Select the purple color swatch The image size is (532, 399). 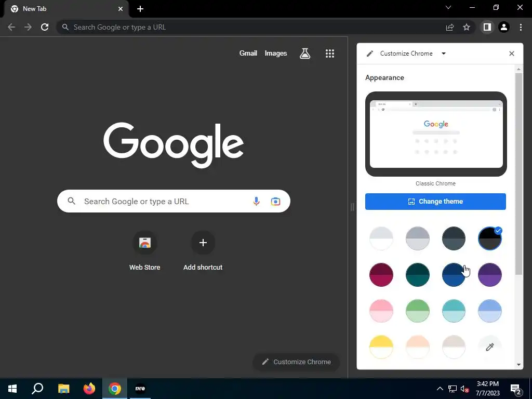tap(489, 274)
